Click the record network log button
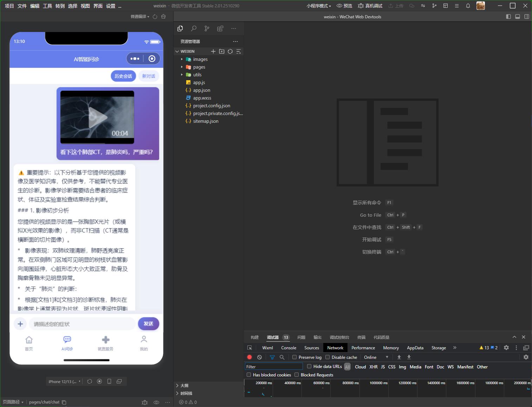This screenshot has height=407, width=532. (249, 357)
